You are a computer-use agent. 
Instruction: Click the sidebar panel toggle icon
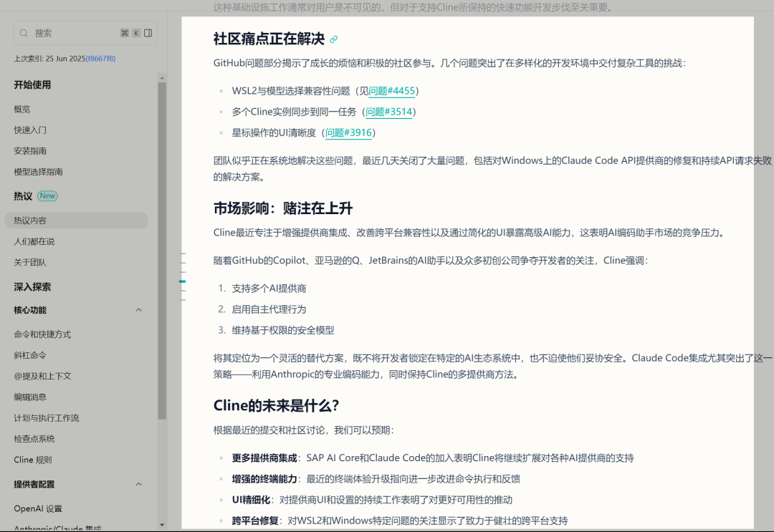point(148,33)
